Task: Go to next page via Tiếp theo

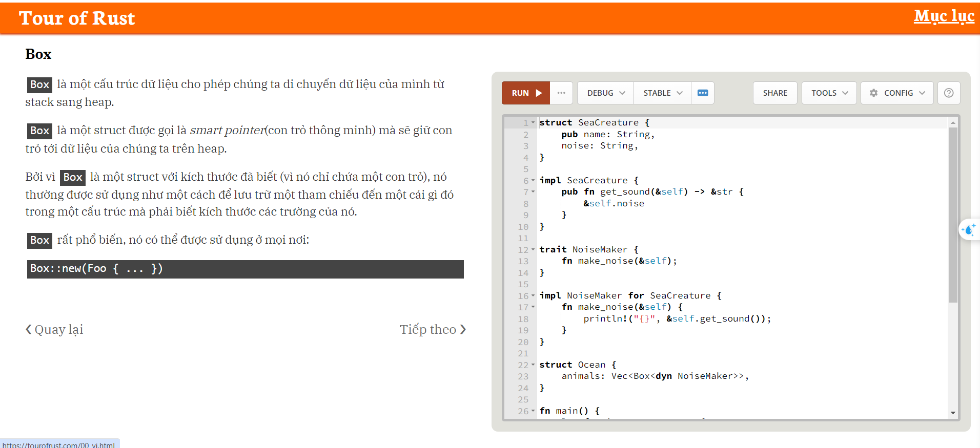Action: point(433,330)
